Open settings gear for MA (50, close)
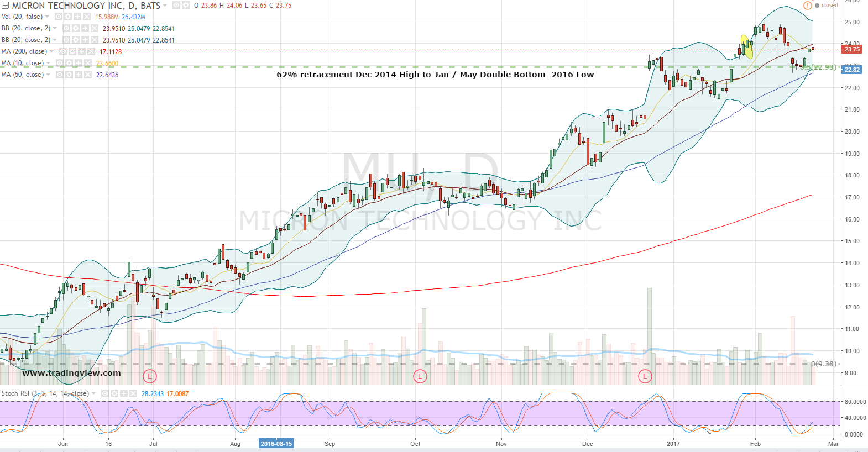 coord(69,75)
